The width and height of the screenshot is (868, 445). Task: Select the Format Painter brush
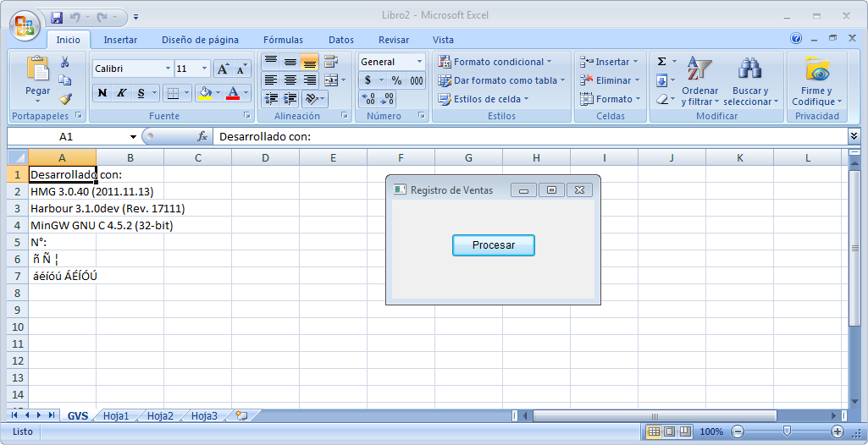[x=64, y=99]
